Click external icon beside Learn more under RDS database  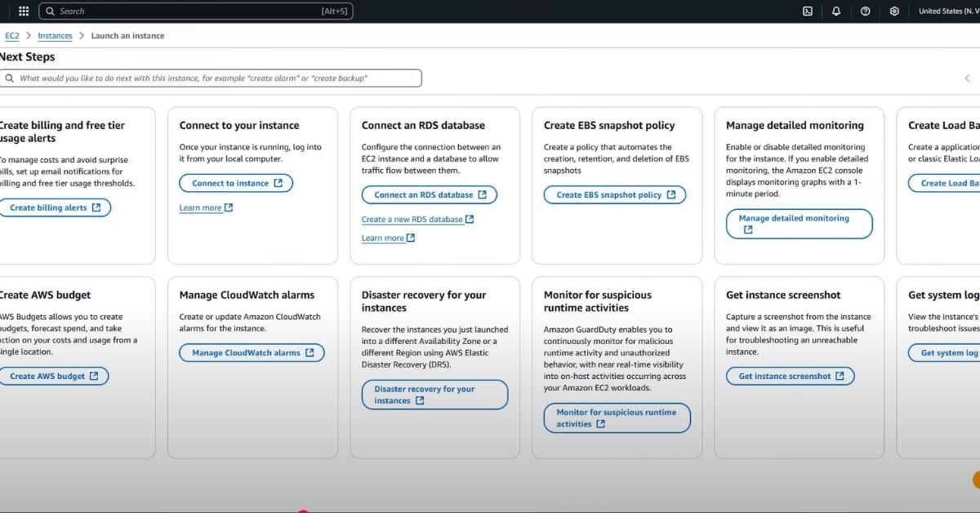pyautogui.click(x=411, y=238)
